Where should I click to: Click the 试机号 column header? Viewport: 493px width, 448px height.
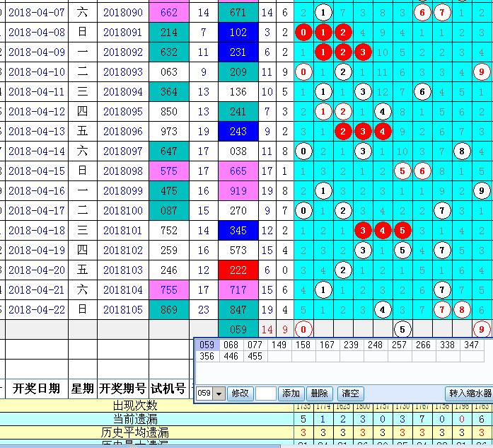(x=169, y=389)
